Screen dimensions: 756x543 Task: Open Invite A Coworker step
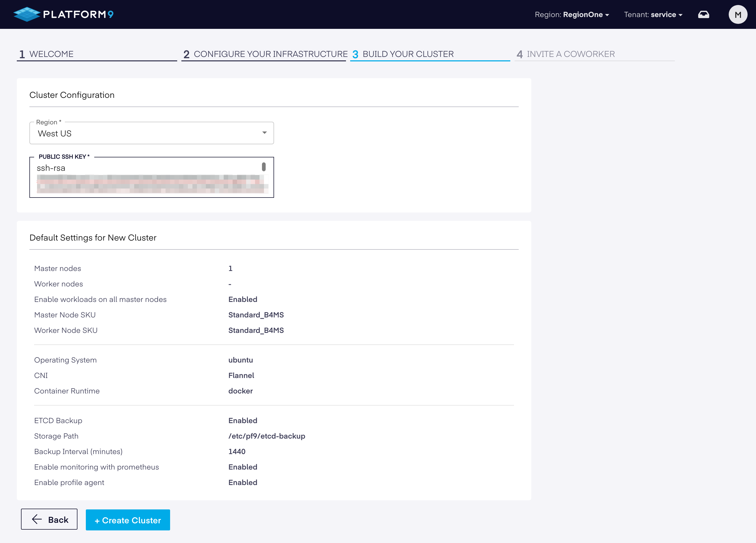571,54
